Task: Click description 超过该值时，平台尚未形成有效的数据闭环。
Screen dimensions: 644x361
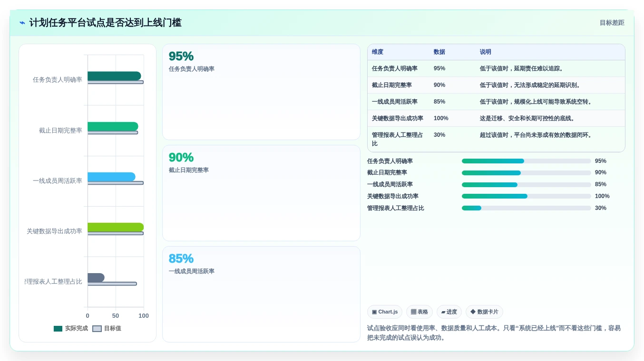Action: [x=536, y=135]
